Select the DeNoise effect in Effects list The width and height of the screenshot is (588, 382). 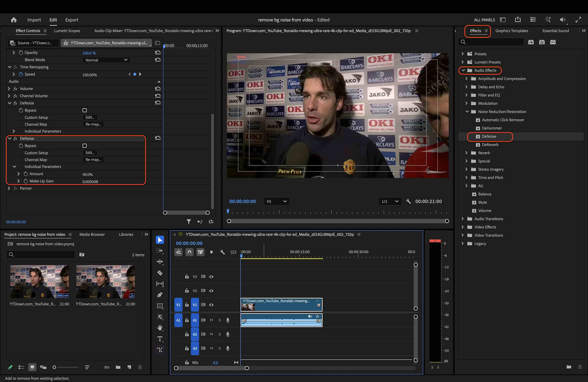pos(489,136)
